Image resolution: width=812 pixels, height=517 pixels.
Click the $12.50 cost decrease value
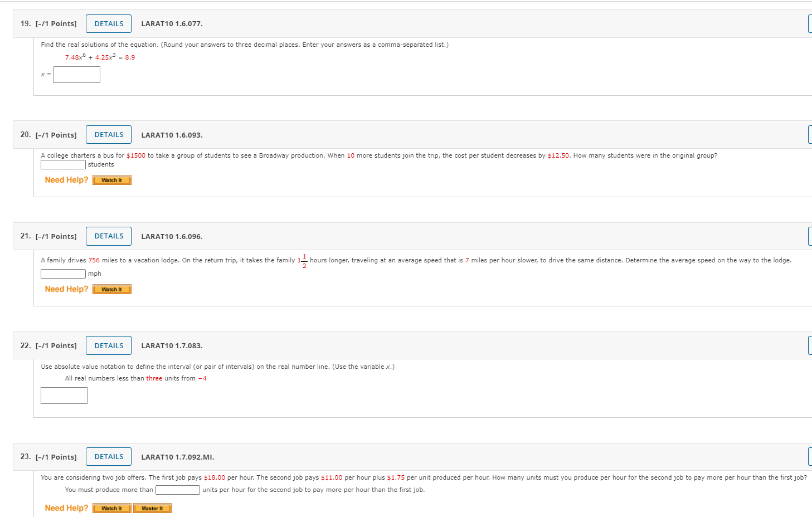558,155
